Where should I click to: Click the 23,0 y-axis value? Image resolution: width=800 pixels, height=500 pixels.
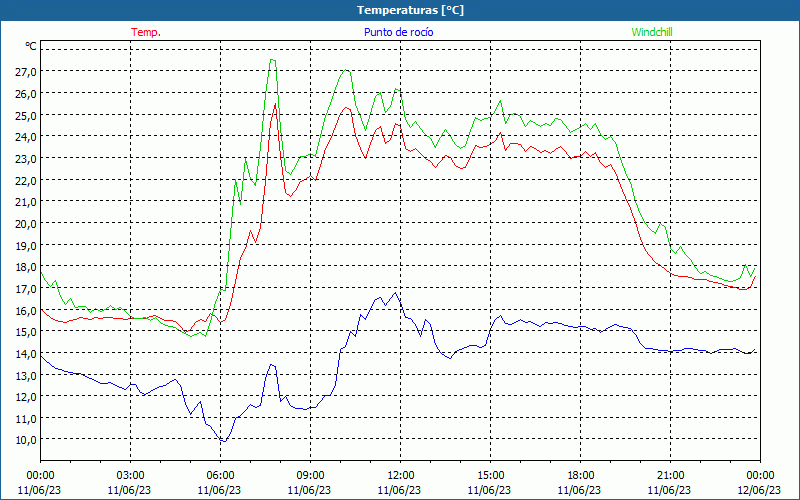click(x=26, y=159)
